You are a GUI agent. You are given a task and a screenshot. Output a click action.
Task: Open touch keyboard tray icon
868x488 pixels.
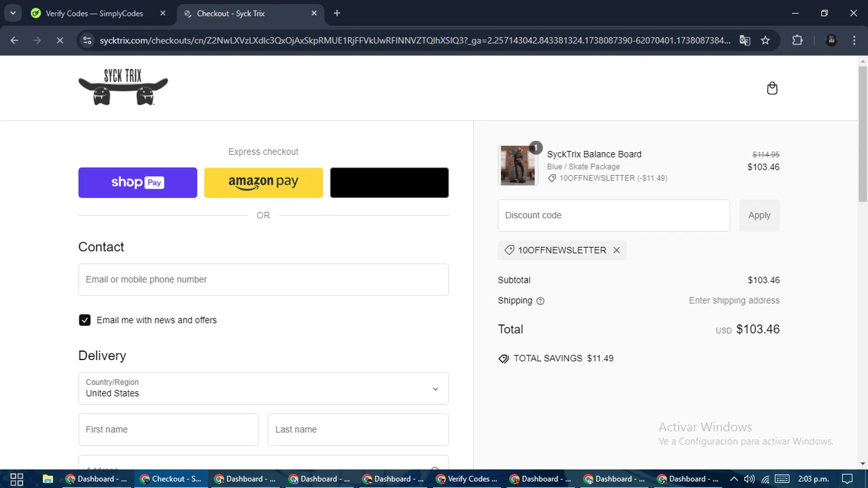(x=782, y=479)
